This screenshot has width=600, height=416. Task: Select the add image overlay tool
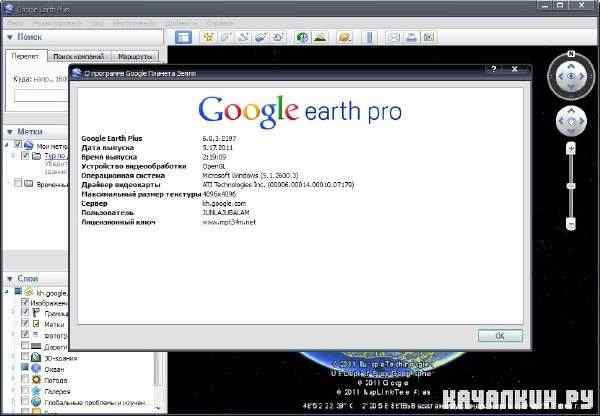(x=261, y=37)
